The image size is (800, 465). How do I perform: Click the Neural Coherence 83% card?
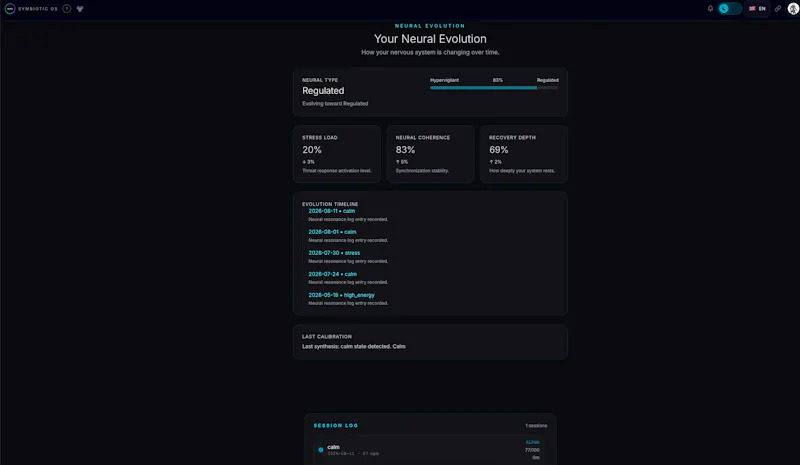tap(430, 154)
